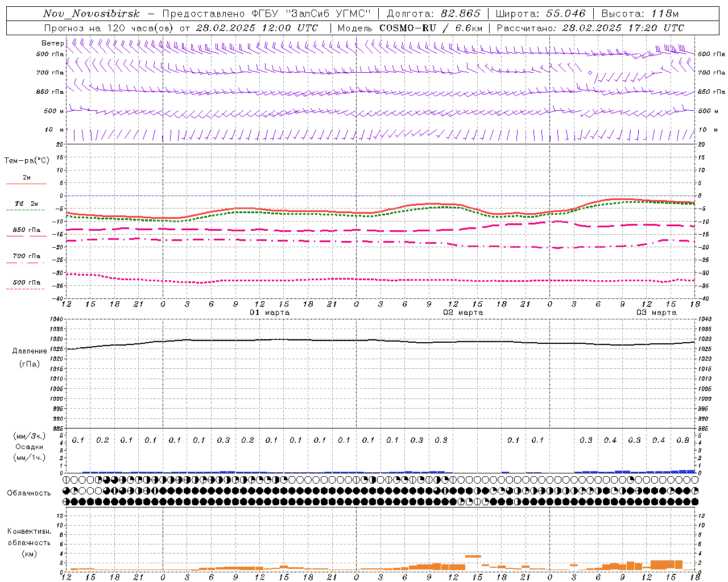728x582 pixels.
Task: Click the Ветер wind panel label
Action: [x=52, y=43]
